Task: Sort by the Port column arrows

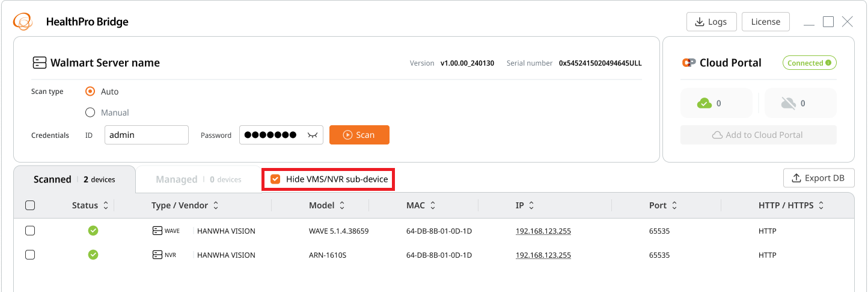Action: 674,205
